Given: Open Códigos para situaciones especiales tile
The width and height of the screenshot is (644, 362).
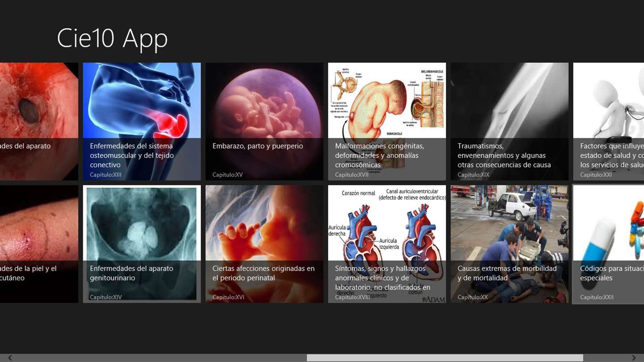Looking at the screenshot, I should click(x=609, y=244).
